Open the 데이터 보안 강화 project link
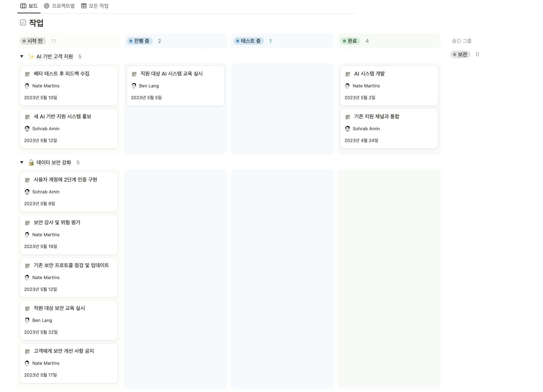 click(54, 163)
